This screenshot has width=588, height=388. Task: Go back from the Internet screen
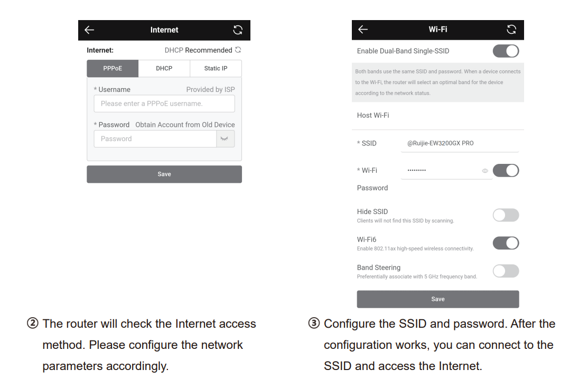point(89,30)
